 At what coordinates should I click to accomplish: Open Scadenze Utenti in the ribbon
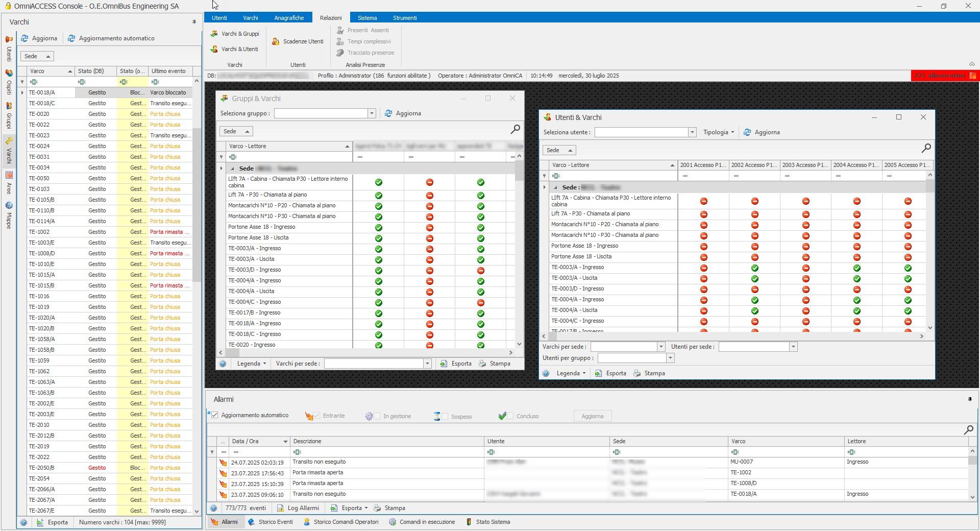[298, 41]
